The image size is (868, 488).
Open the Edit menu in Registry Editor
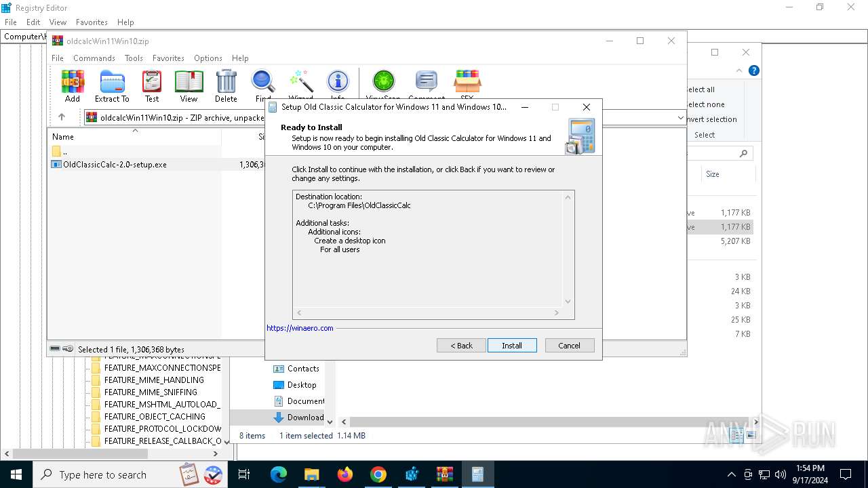tap(33, 22)
